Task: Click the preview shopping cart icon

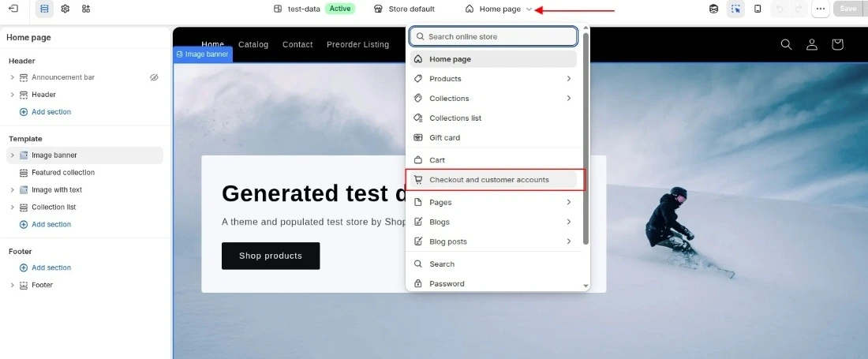Action: coord(837,44)
